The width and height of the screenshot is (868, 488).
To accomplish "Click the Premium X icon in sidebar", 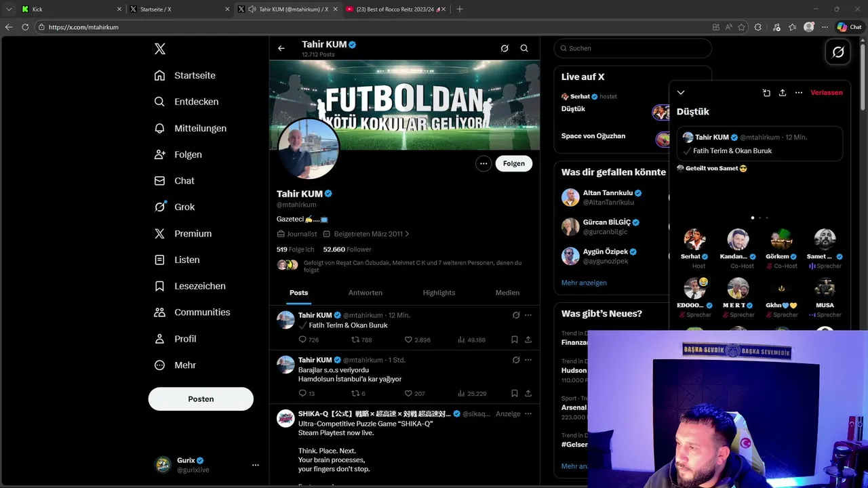I will [x=159, y=233].
